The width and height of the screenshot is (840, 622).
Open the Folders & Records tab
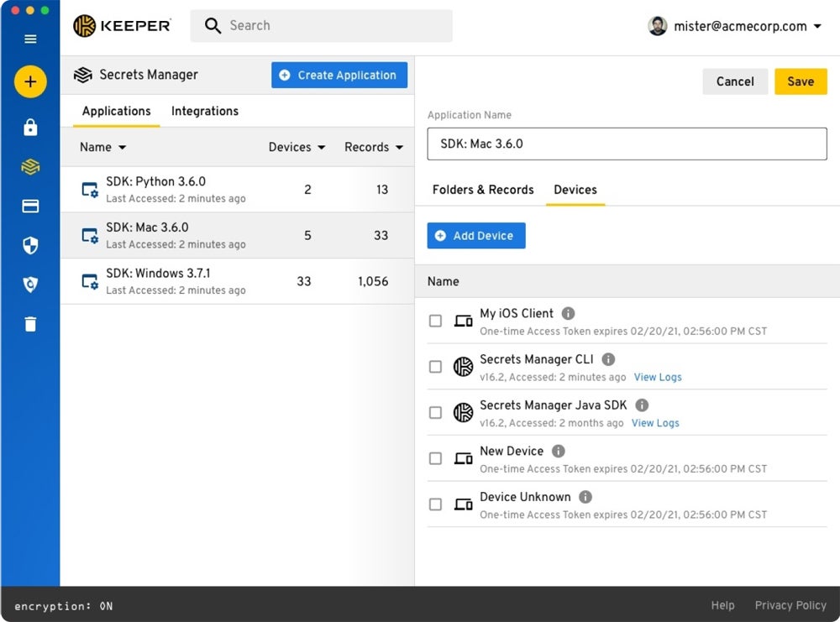[482, 190]
